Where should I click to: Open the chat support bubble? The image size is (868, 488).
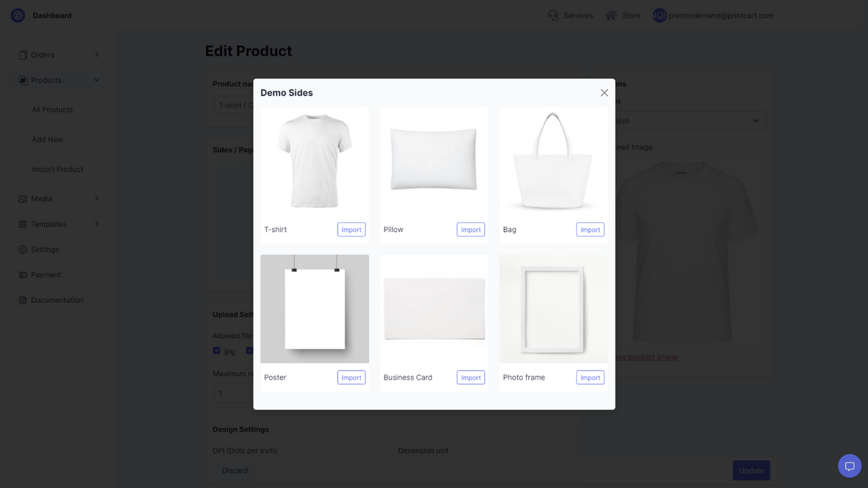click(x=849, y=466)
